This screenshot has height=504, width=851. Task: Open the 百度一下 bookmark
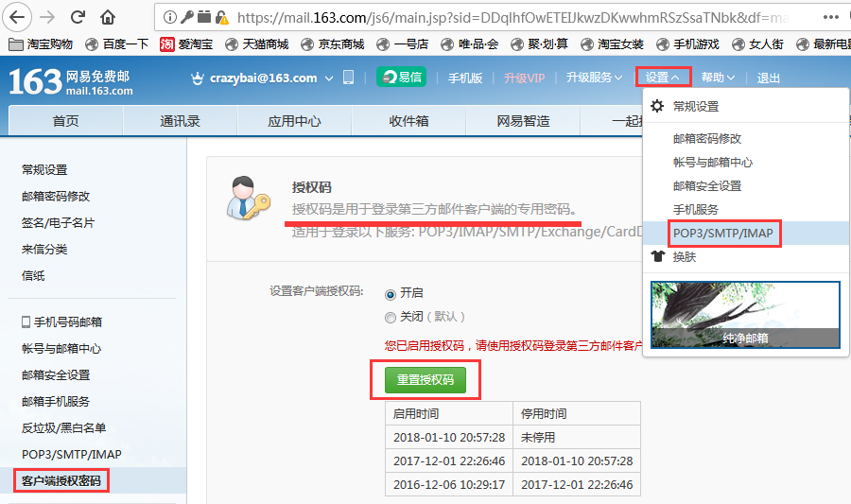(116, 43)
